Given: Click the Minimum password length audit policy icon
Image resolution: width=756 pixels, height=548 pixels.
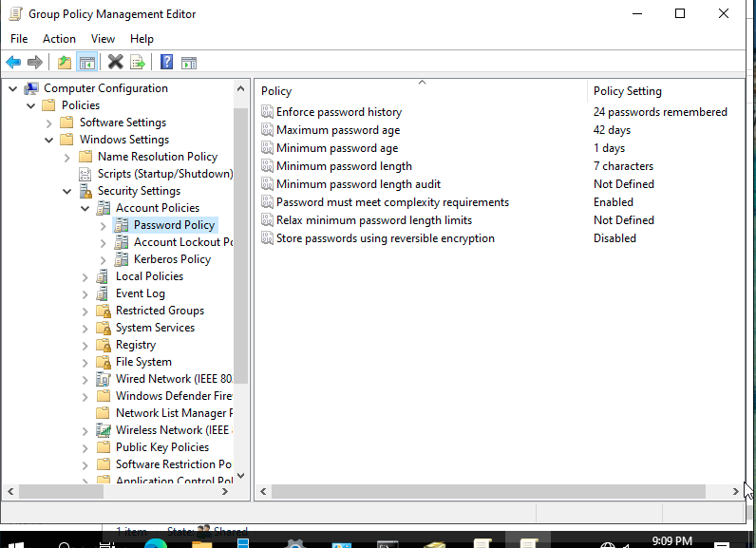Looking at the screenshot, I should point(267,184).
